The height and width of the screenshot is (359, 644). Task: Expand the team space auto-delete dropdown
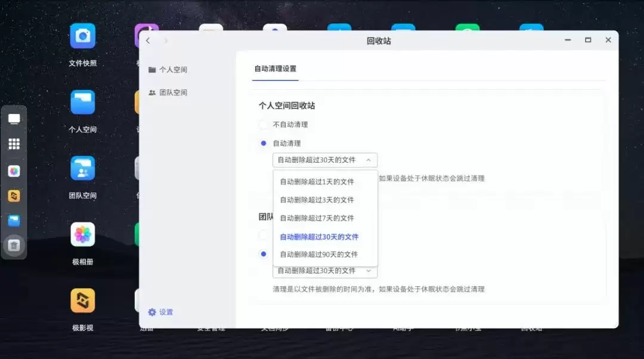325,271
